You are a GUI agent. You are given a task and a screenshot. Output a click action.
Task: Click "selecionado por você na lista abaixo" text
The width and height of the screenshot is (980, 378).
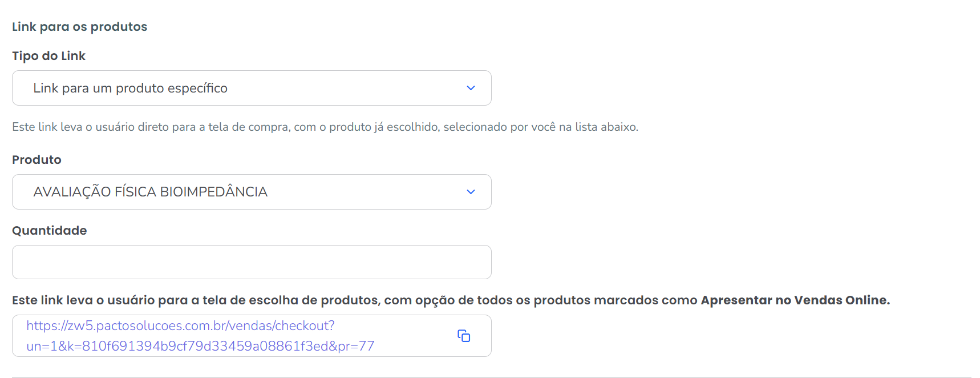541,127
